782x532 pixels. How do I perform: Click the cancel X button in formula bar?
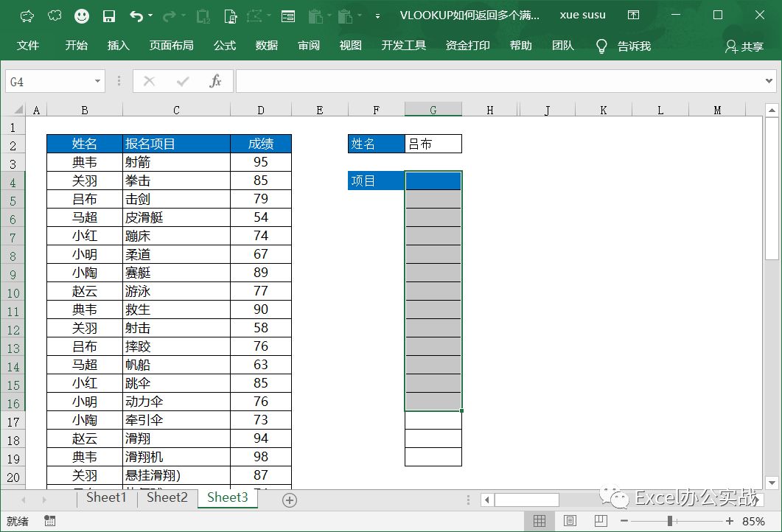click(149, 81)
